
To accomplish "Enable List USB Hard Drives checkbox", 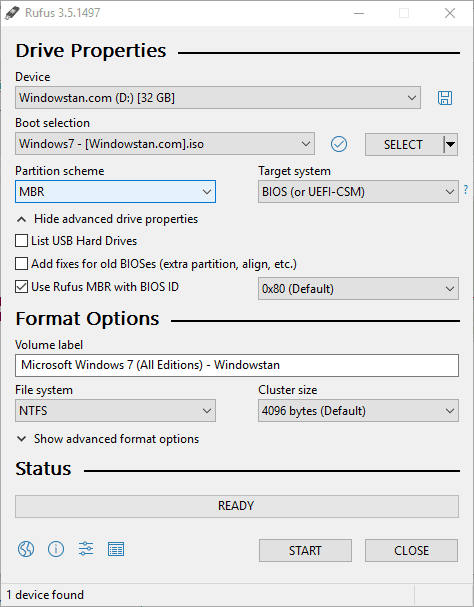I will pyautogui.click(x=21, y=241).
